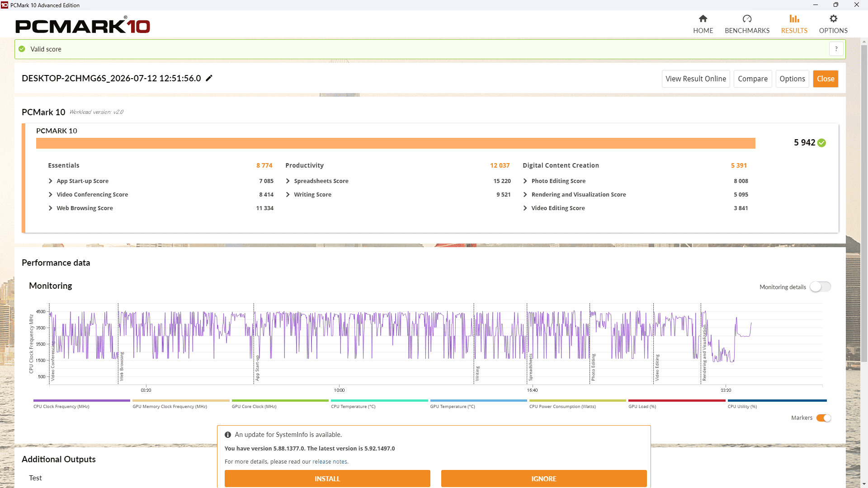The width and height of the screenshot is (868, 488).
Task: Enable the Monitoring details toggle
Action: tap(820, 287)
